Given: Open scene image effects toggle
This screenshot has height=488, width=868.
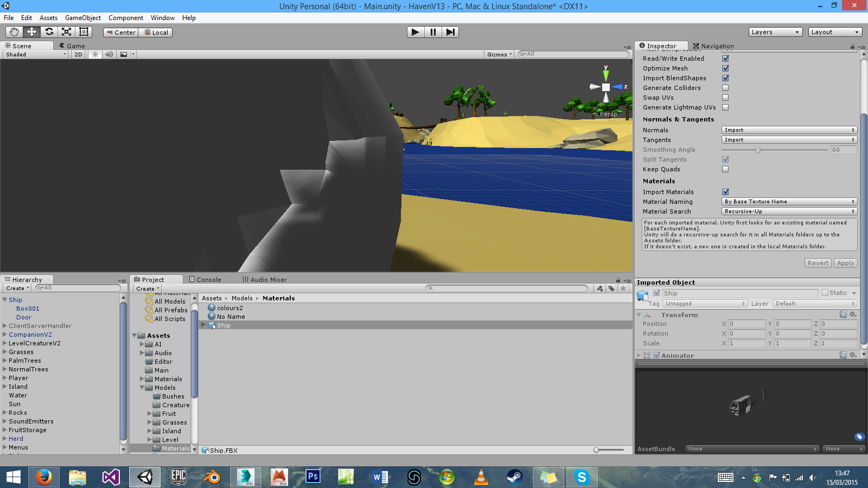Looking at the screenshot, I should 124,54.
